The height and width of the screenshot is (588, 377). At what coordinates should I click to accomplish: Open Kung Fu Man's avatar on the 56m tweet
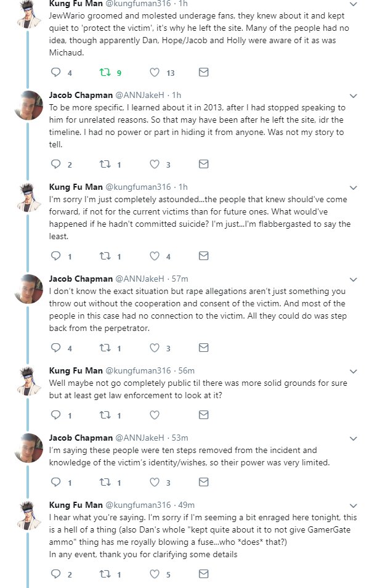[x=28, y=381]
